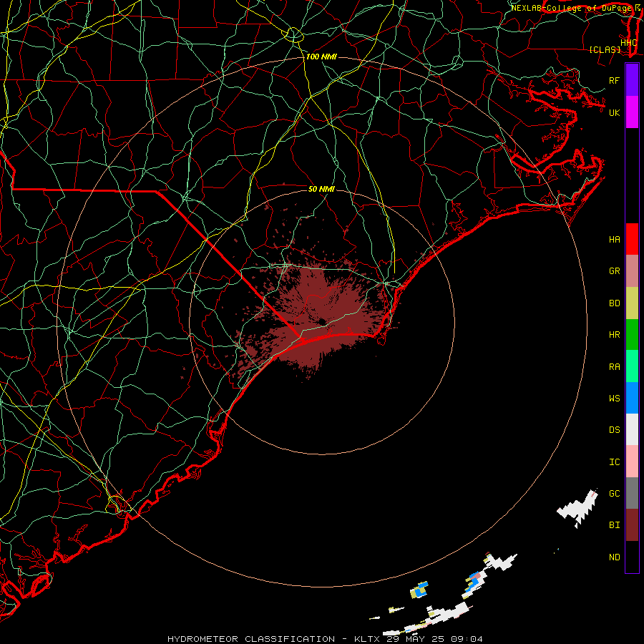This screenshot has width=644, height=644.
Task: Click the "RF" legend label
Action: pyautogui.click(x=614, y=80)
